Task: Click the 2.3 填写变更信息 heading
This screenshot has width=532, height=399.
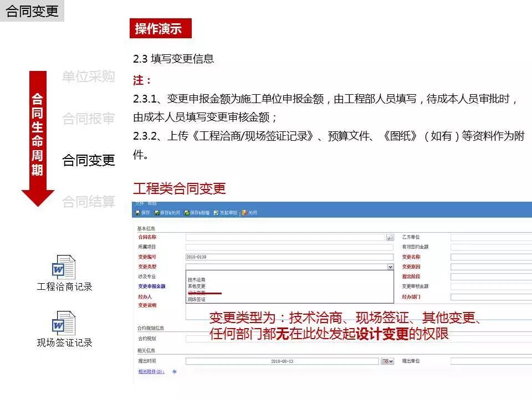Action: [x=173, y=59]
